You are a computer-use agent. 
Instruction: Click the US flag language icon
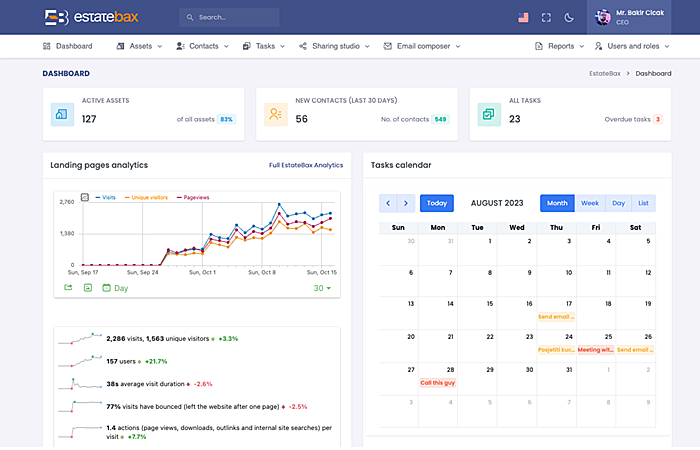coord(523,17)
